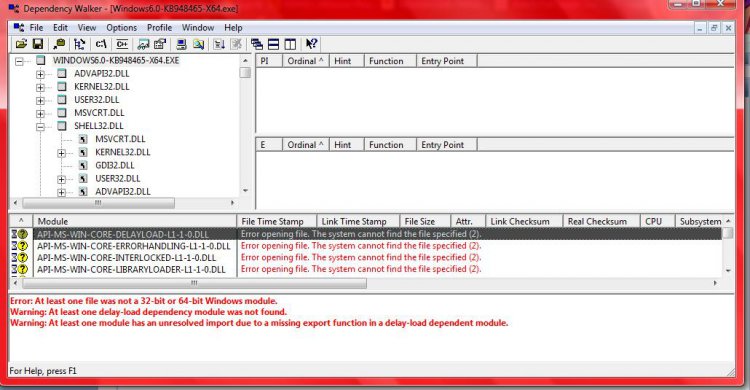Expand the top-level ADVAPI32.DLL node
The height and width of the screenshot is (390, 750).
pyautogui.click(x=40, y=74)
